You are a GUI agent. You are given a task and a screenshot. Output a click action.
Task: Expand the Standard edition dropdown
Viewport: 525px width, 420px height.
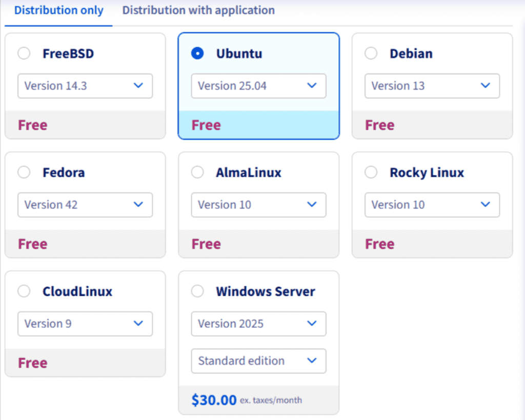pos(258,361)
